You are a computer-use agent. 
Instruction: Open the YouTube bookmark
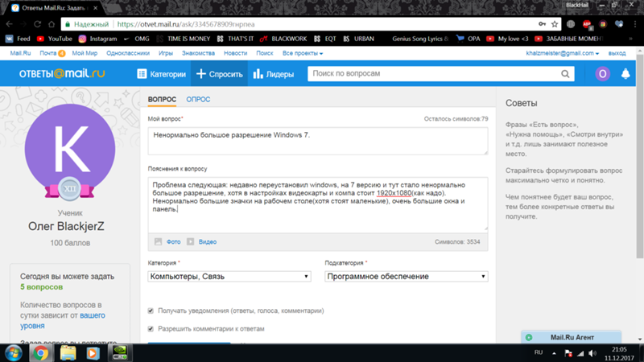55,39
